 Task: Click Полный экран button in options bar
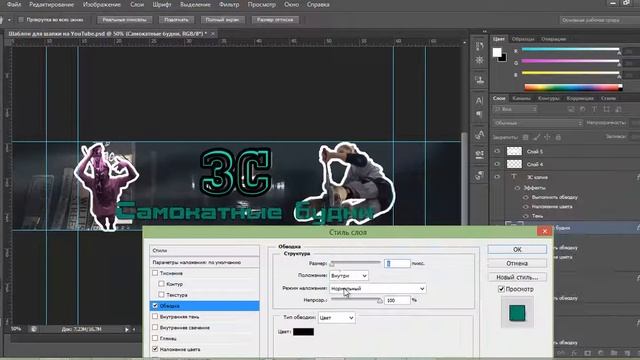pyautogui.click(x=222, y=20)
